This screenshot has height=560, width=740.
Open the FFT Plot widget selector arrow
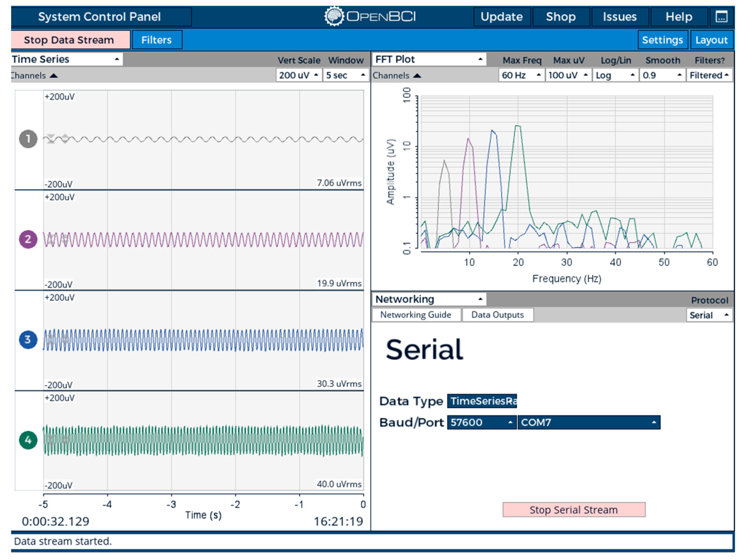(480, 59)
